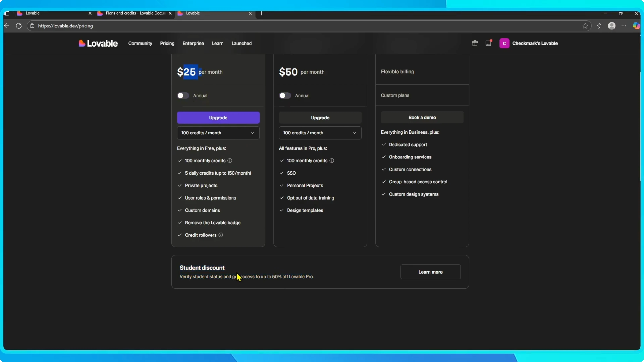
Task: Click 'Dedicated support' feature text
Action: point(408,145)
